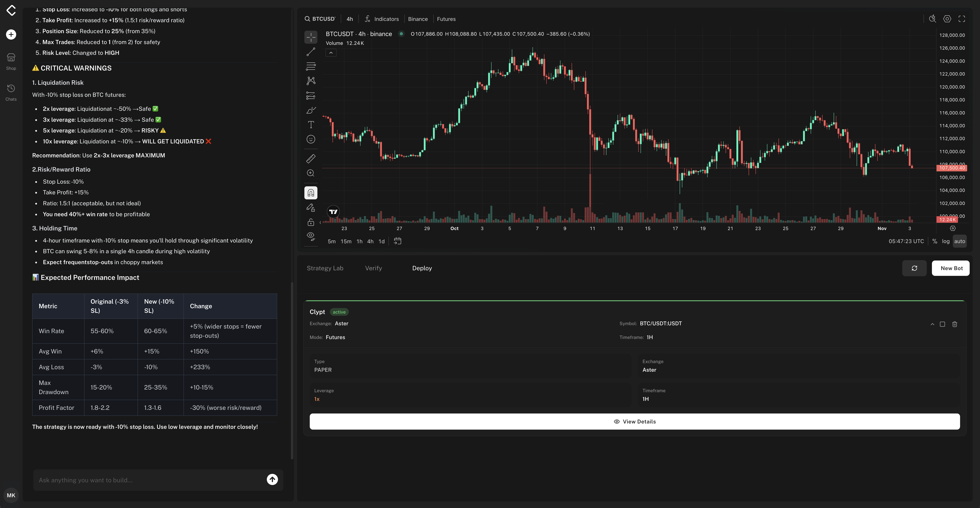
Task: Select the zoom-in tool on chart toolbar
Action: pos(311,173)
